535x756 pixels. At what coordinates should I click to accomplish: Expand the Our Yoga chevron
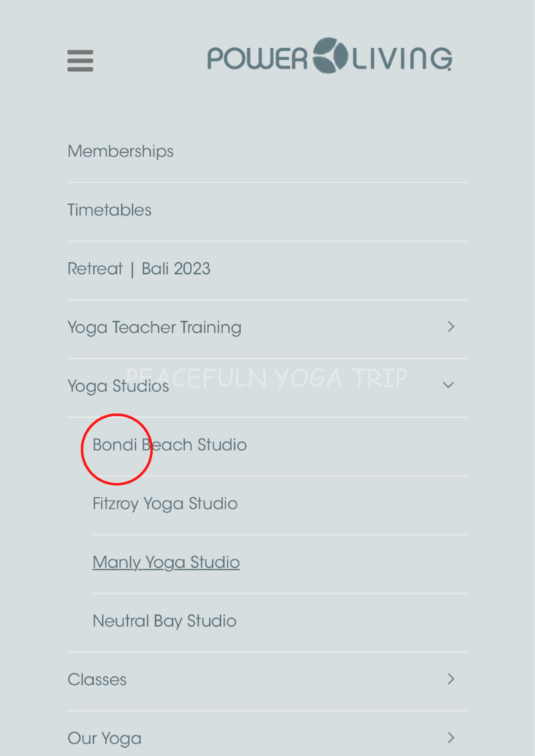[x=451, y=738]
